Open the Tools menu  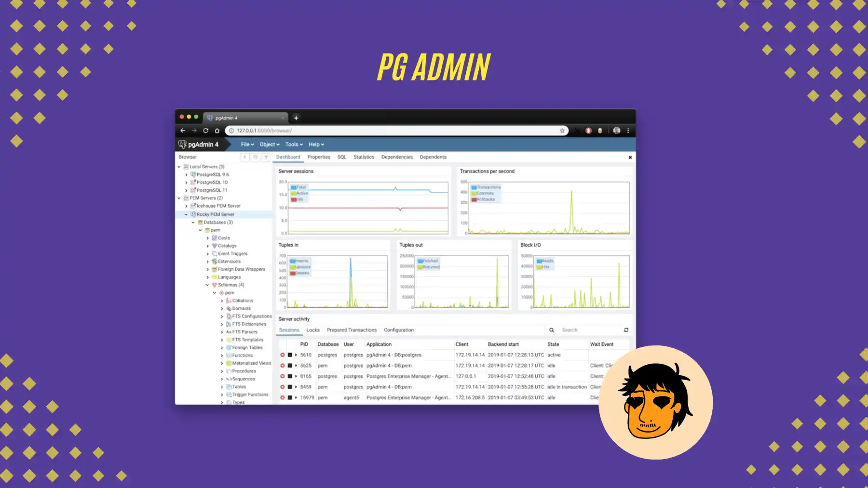coord(294,145)
